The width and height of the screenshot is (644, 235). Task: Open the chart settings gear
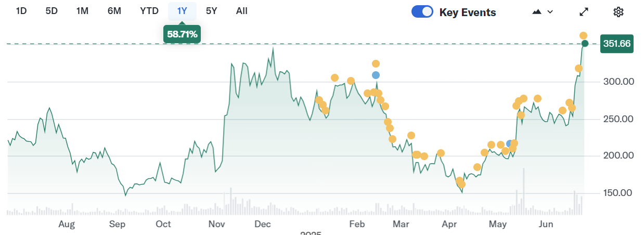click(618, 12)
